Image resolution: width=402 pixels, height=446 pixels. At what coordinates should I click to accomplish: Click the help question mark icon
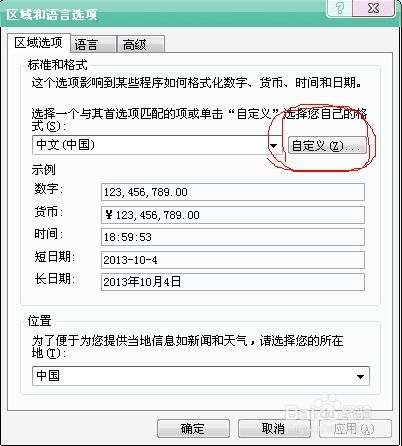tap(339, 8)
